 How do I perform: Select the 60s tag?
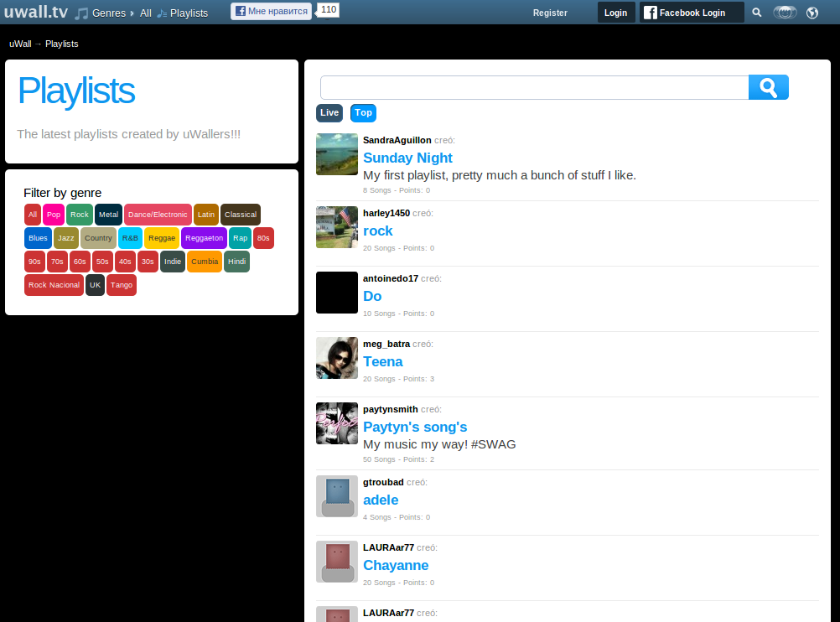[x=80, y=262]
